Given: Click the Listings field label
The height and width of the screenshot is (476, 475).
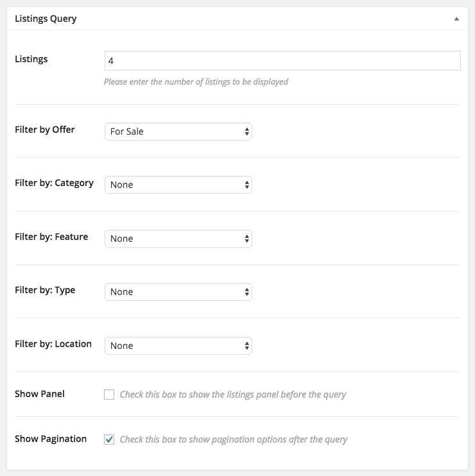Looking at the screenshot, I should click(31, 59).
